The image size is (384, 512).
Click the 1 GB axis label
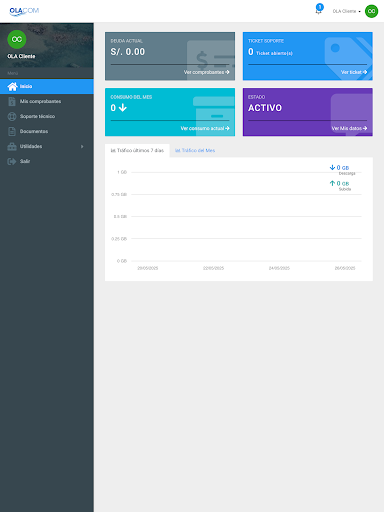pyautogui.click(x=122, y=172)
